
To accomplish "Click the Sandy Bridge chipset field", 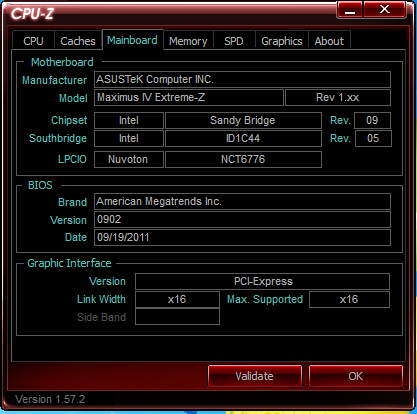I will (x=243, y=120).
